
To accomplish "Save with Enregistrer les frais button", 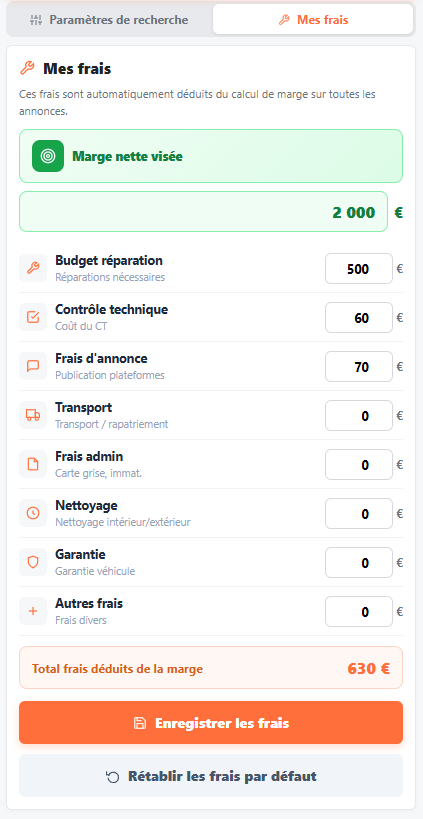I will click(211, 723).
